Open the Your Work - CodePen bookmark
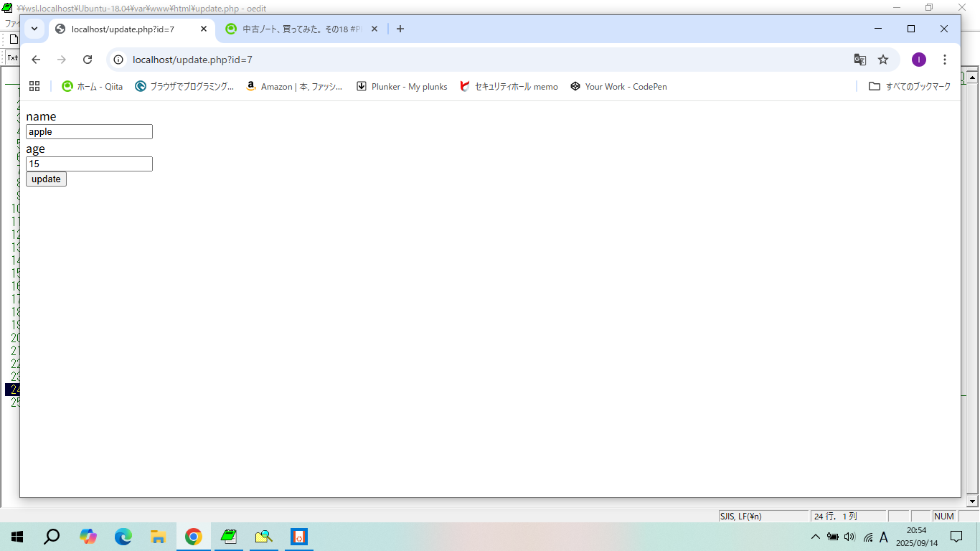 [x=618, y=86]
